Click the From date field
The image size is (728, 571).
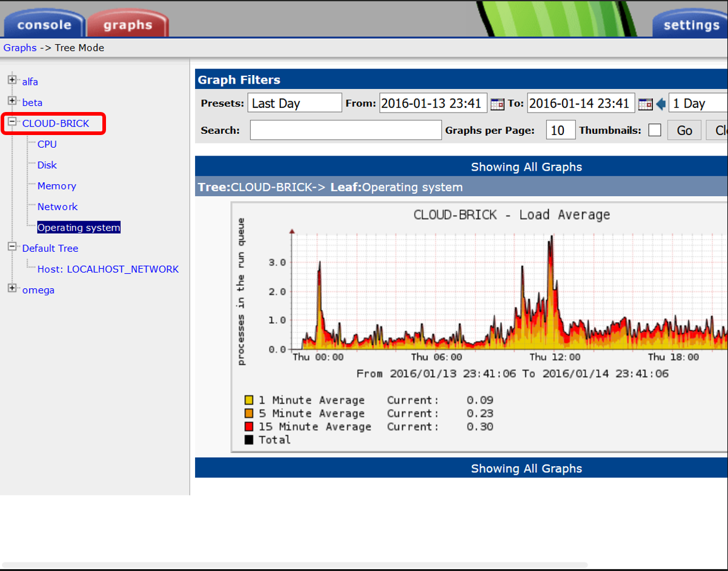[x=433, y=103]
